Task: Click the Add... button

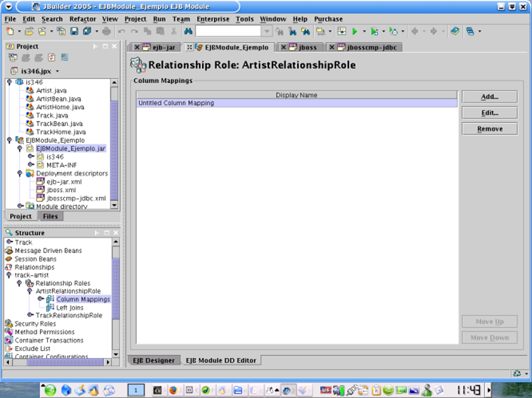Action: (489, 97)
